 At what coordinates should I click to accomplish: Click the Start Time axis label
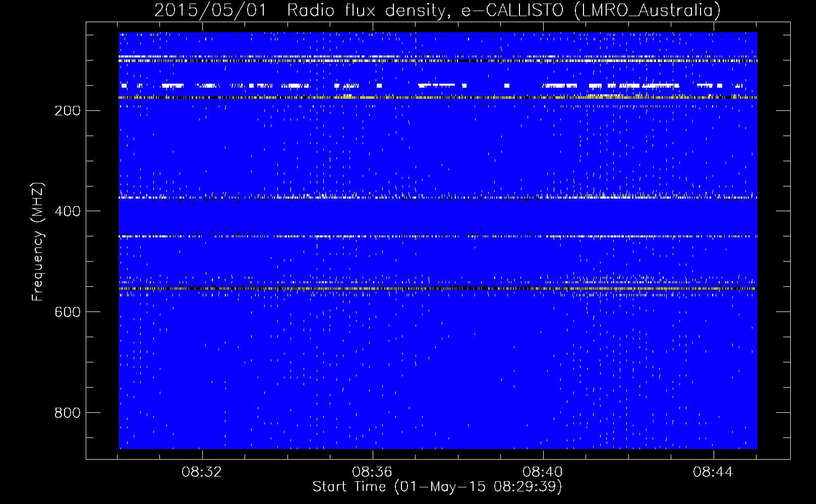click(437, 487)
